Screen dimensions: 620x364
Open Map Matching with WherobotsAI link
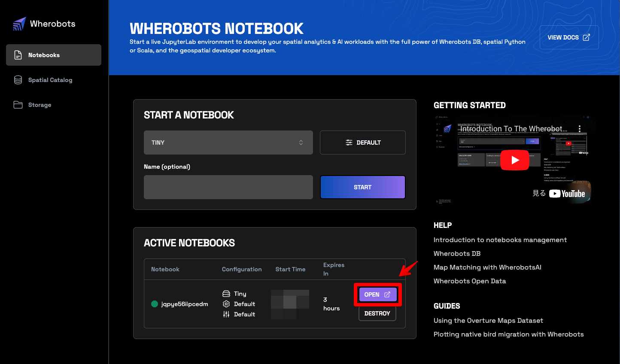point(487,267)
